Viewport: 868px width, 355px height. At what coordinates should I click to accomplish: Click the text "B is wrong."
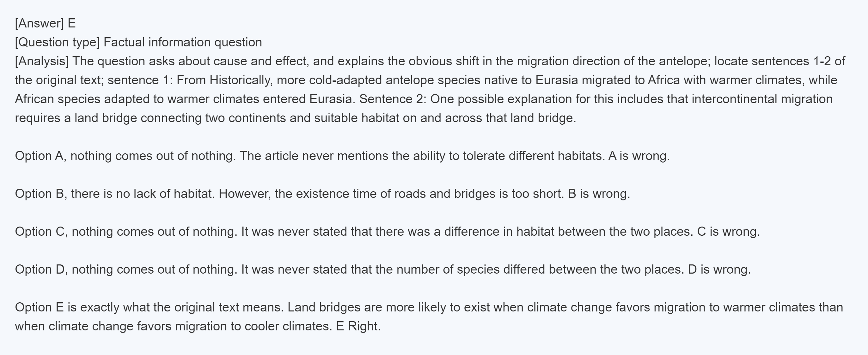click(599, 194)
